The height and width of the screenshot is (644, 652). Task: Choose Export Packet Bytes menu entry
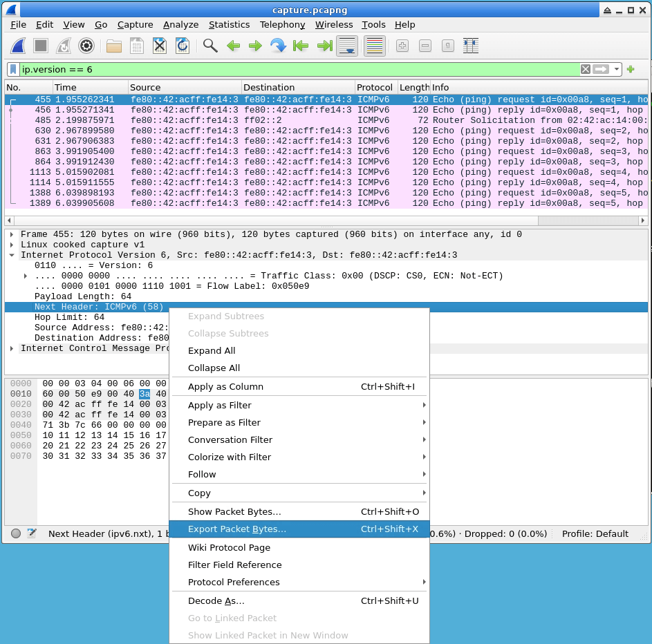[299, 529]
